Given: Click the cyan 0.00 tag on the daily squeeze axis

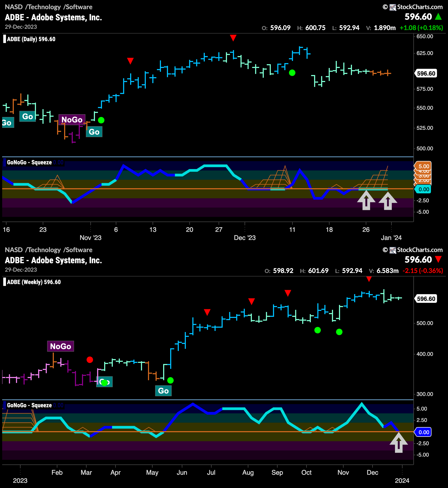Looking at the screenshot, I should tap(423, 189).
